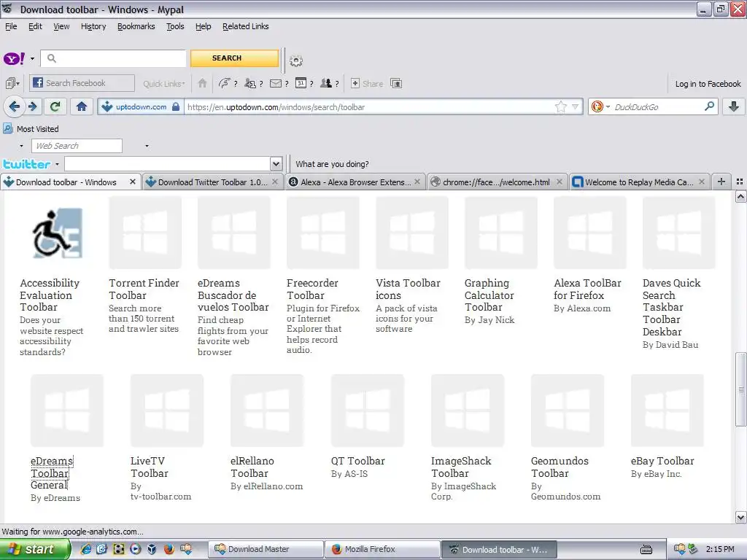Open the Related Links menu
Viewport: 747px width, 560px height.
click(245, 27)
